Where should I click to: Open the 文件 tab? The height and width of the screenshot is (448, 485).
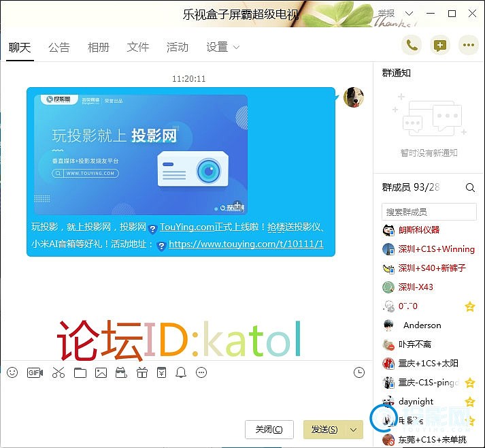coord(137,48)
